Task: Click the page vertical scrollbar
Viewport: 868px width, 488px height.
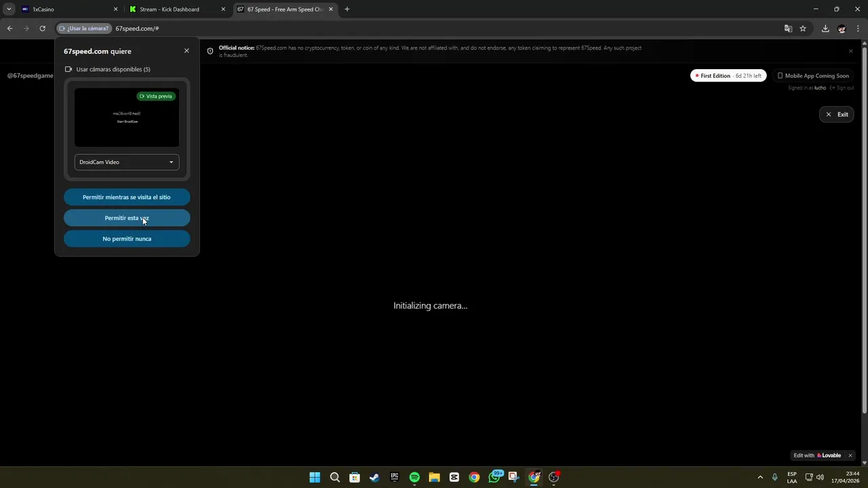Action: (x=864, y=230)
